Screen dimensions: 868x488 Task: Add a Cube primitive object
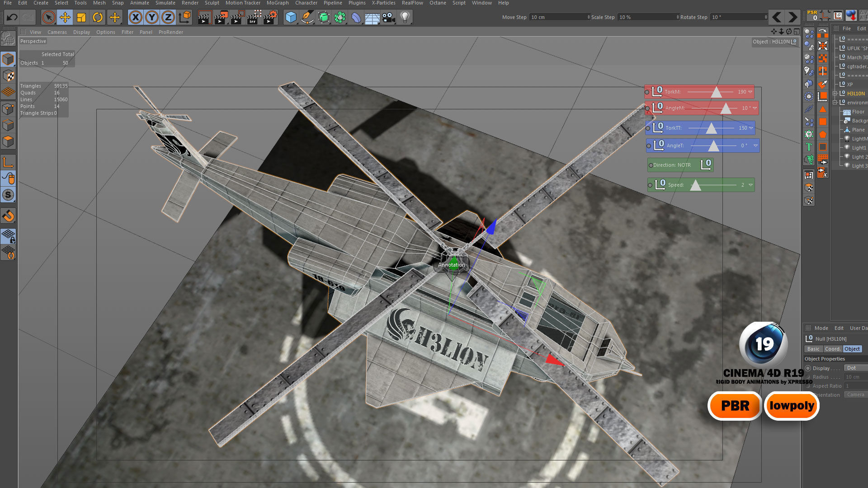[x=291, y=18]
